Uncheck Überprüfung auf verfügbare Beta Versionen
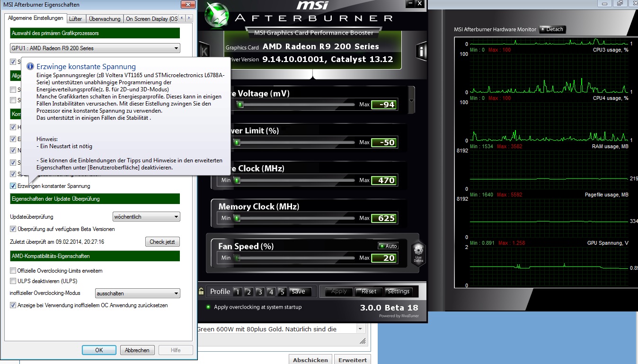Viewport: 638px width, 364px height. [x=13, y=229]
